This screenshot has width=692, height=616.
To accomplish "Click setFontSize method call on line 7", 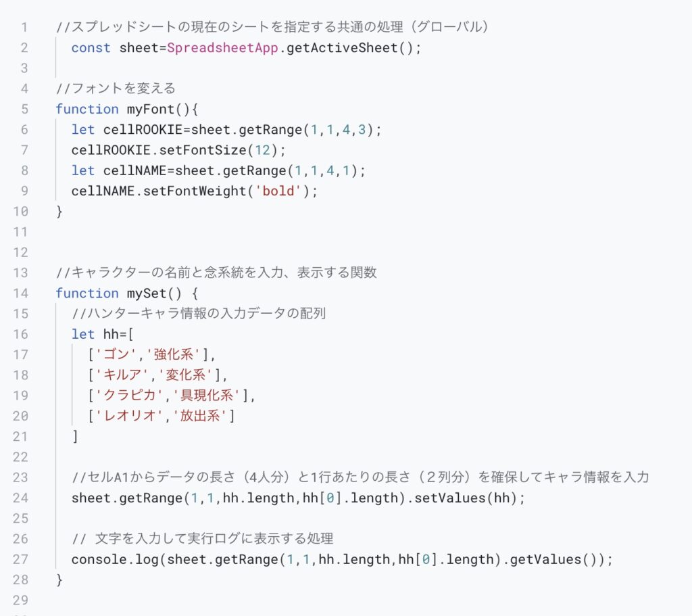I will (x=203, y=150).
